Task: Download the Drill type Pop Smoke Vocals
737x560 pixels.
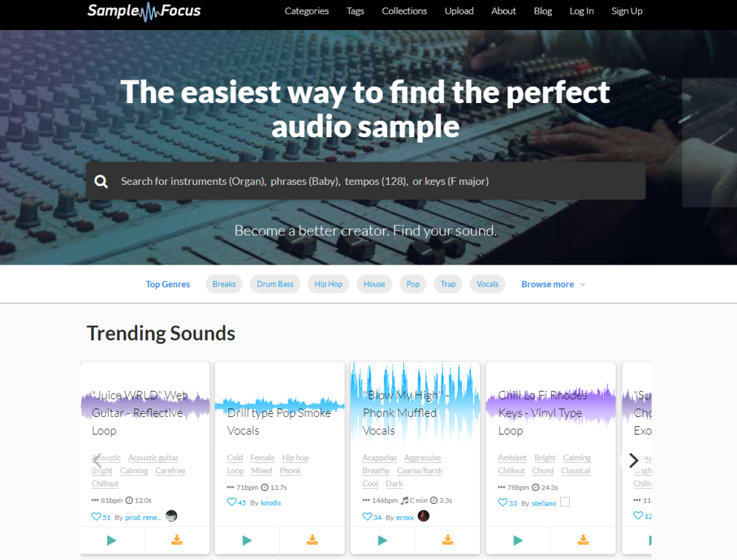Action: pos(312,540)
